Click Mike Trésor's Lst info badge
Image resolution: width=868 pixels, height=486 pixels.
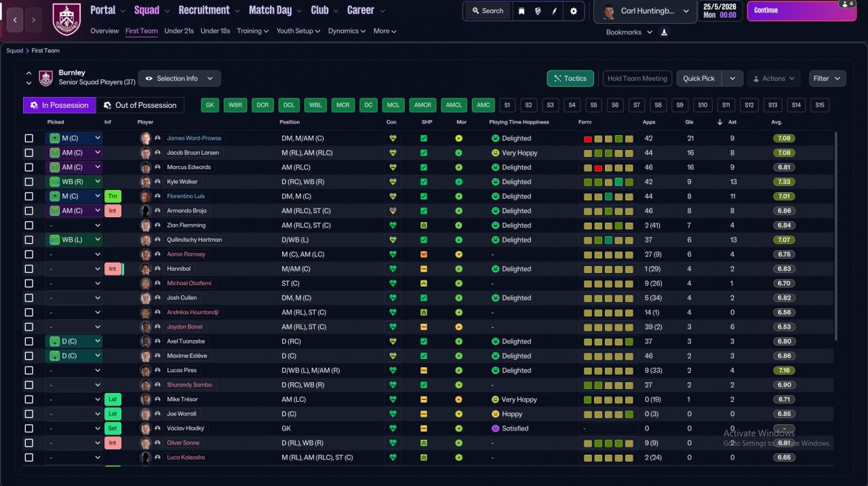113,399
